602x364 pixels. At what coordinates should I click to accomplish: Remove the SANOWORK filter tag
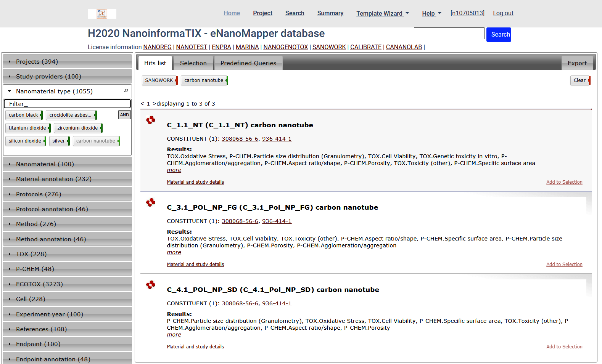point(176,80)
